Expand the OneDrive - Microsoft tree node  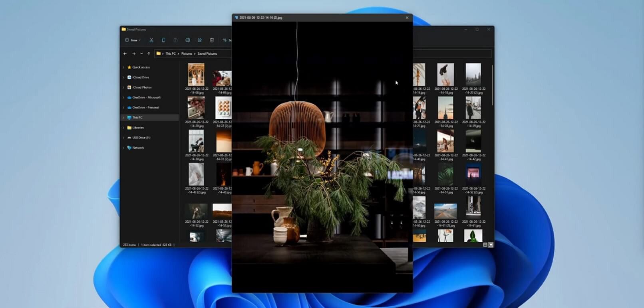pos(123,97)
